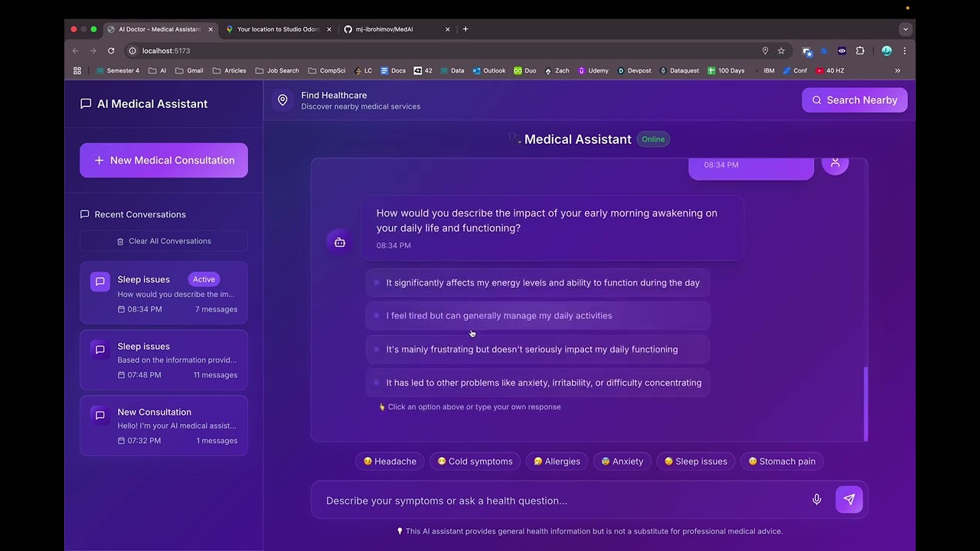Image resolution: width=980 pixels, height=551 pixels.
Task: Click the Chrome profile avatar
Action: pos(887,51)
